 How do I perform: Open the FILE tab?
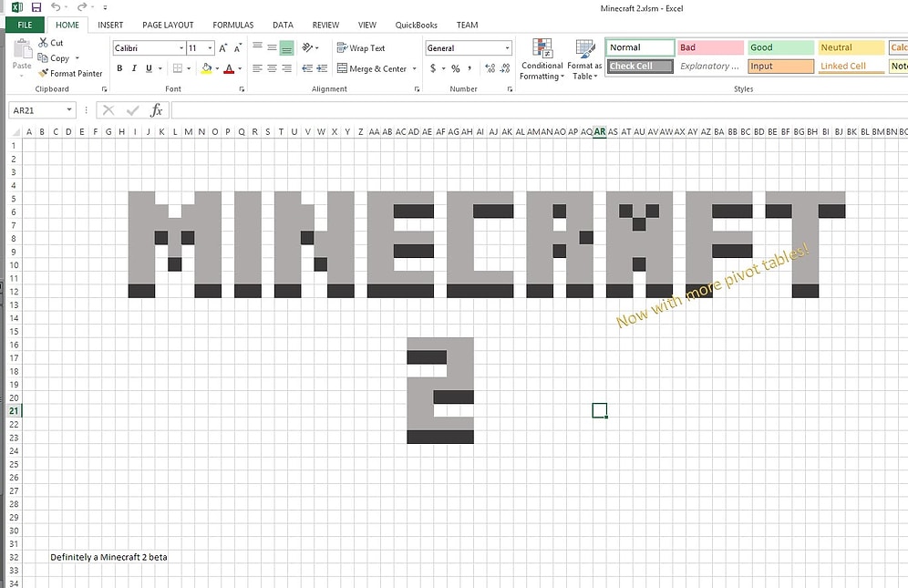[25, 25]
